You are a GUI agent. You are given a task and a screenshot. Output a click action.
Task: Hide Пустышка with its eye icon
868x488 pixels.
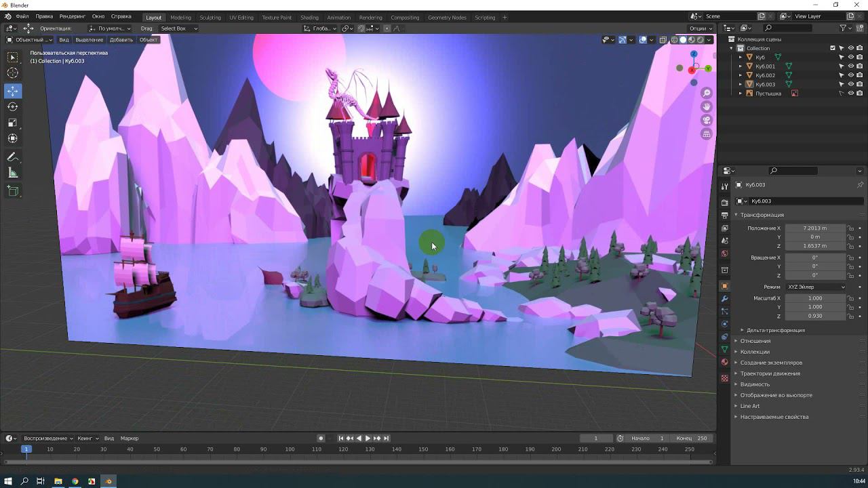851,94
